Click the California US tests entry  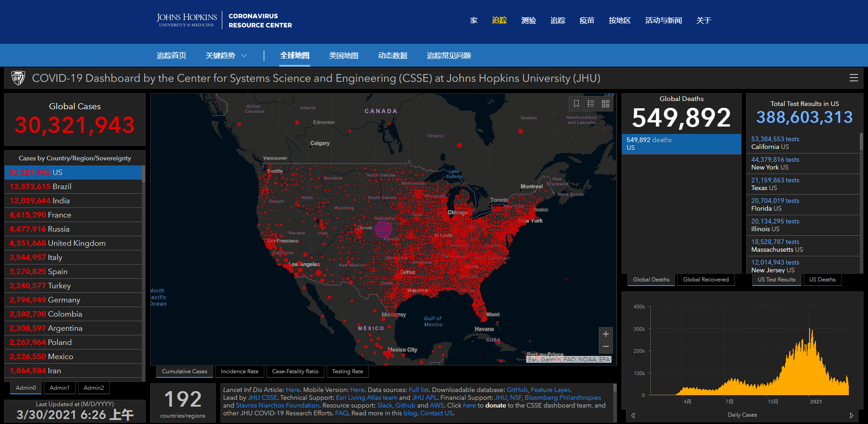[x=803, y=143]
